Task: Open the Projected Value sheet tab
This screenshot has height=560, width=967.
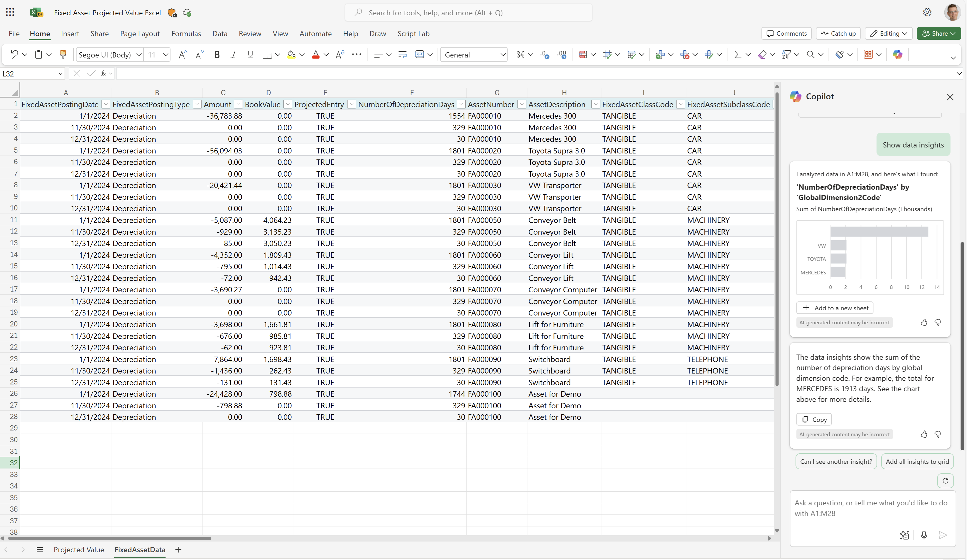Action: [x=79, y=549]
